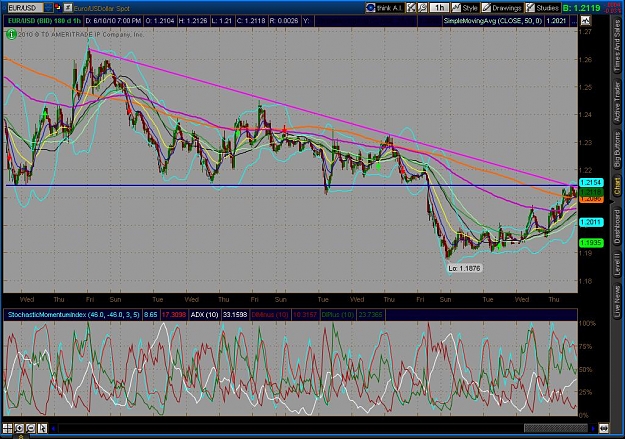The height and width of the screenshot is (439, 625).
Task: Click the chart grid layout icon at bottom left
Action: point(8,428)
